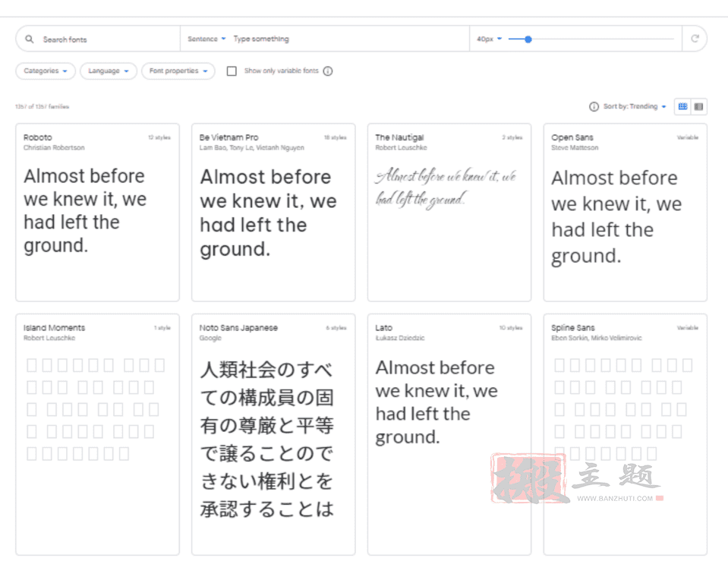Image resolution: width=728 pixels, height=561 pixels.
Task: Click the Lam Bao, Tony Le author line
Action: [x=251, y=148]
